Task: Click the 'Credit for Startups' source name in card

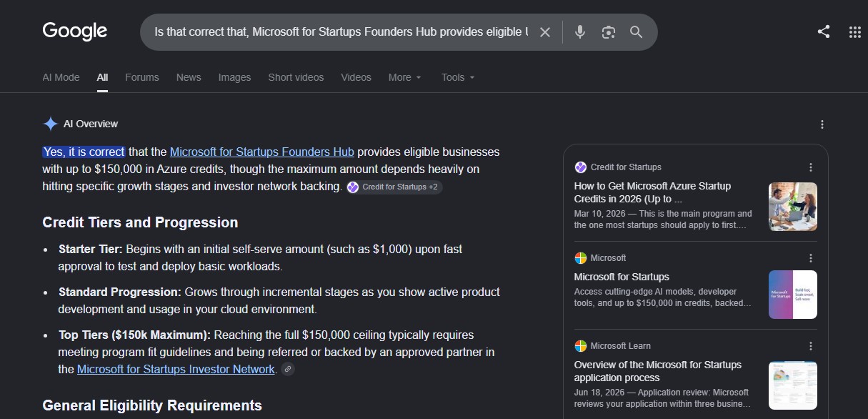Action: click(x=626, y=167)
